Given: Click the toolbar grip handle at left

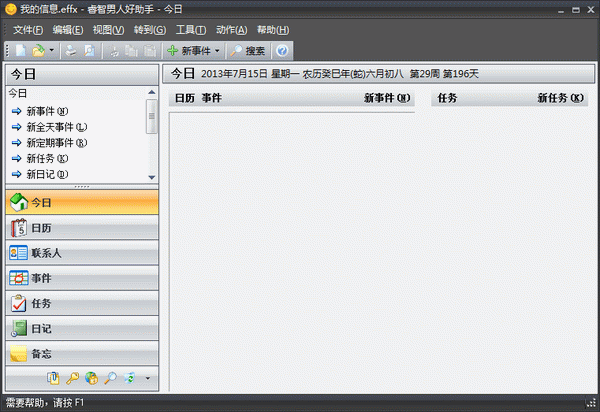Looking at the screenshot, I should (7, 50).
